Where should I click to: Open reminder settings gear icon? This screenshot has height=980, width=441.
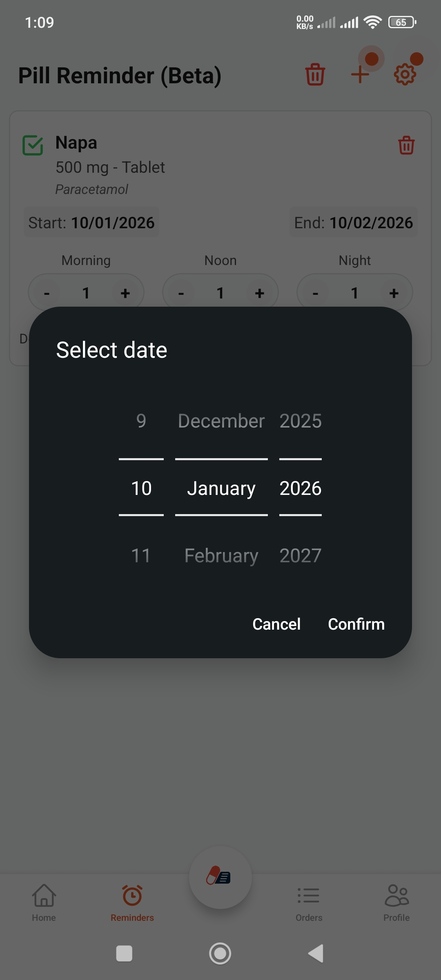coord(405,75)
